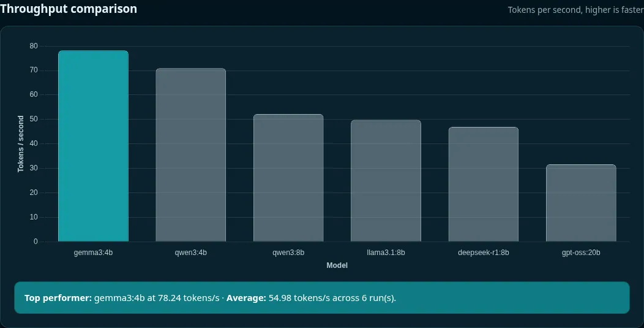Click the llama3.1:8b bar
Image resolution: width=644 pixels, height=328 pixels.
(386, 181)
